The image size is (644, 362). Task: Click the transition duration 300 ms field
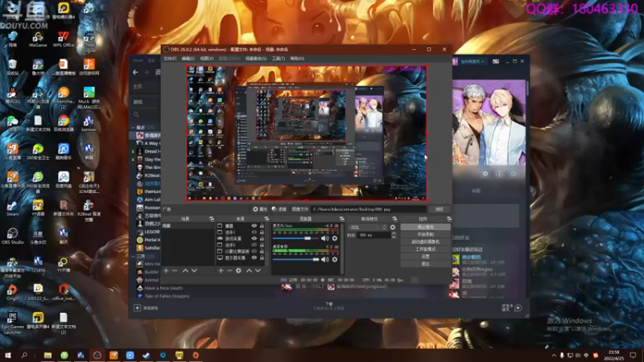pos(373,235)
